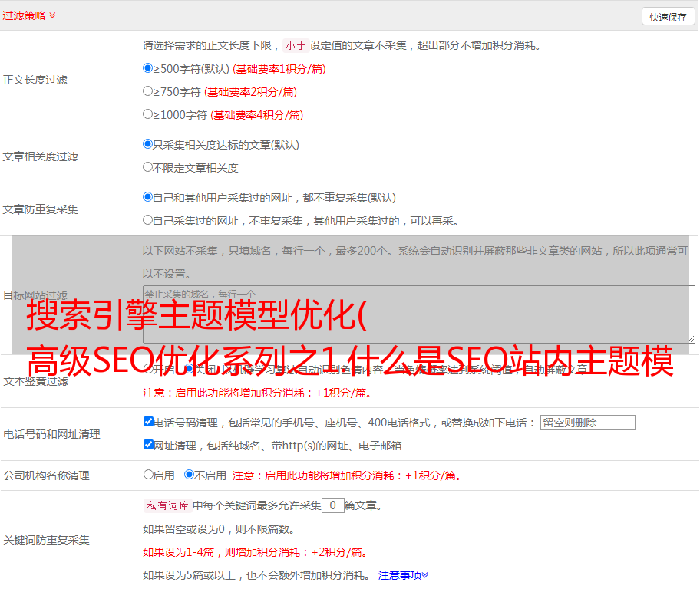Click the 快速保存 button
Viewport: 700px width, 589px height.
[667, 17]
